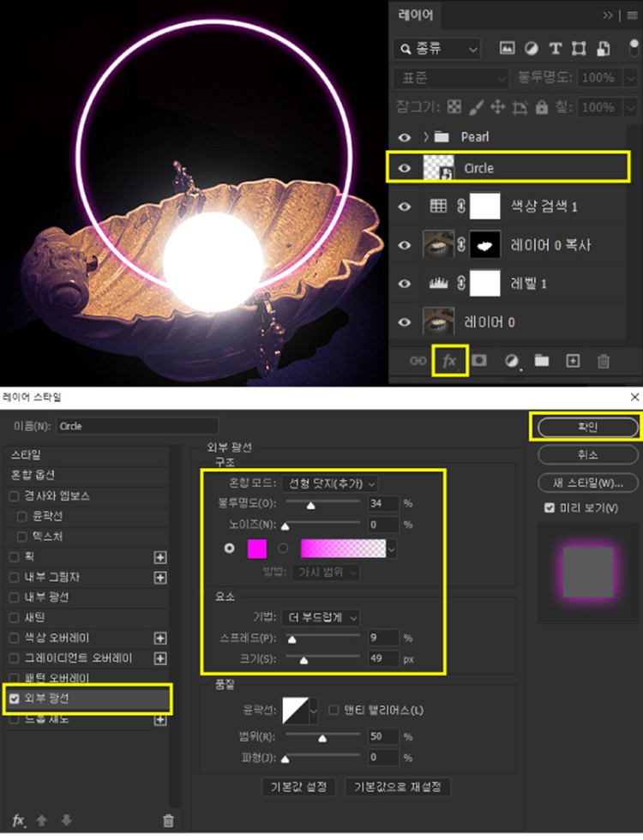
Task: Click the link layers icon
Action: tap(418, 361)
